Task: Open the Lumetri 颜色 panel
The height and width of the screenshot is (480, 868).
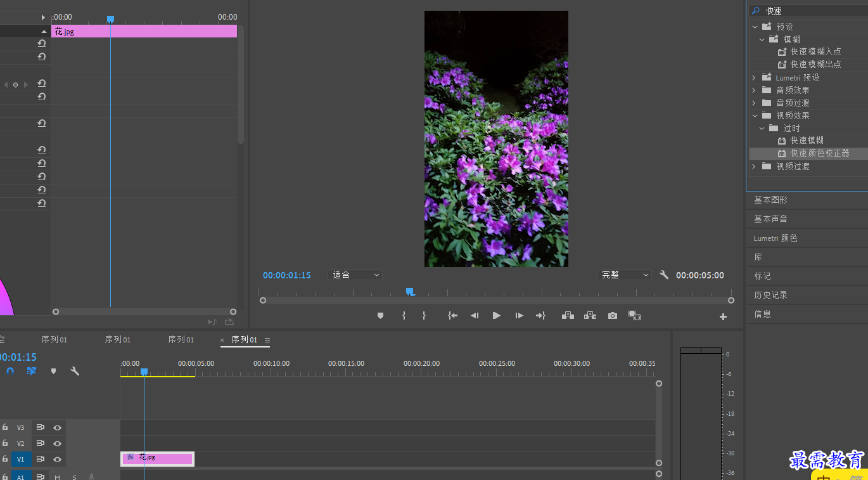Action: click(775, 238)
